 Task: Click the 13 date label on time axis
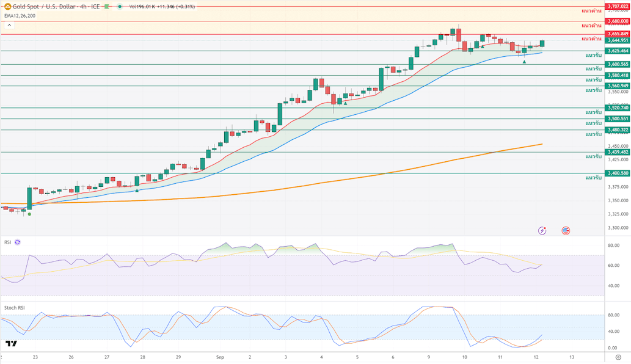tap(571, 357)
